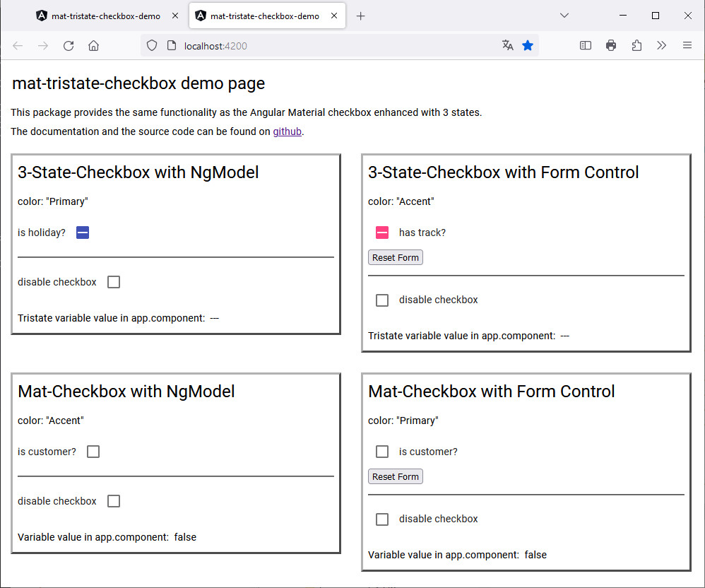Click '3-State-Checkbox with Form Control' heading
The height and width of the screenshot is (588, 705).
tap(503, 172)
